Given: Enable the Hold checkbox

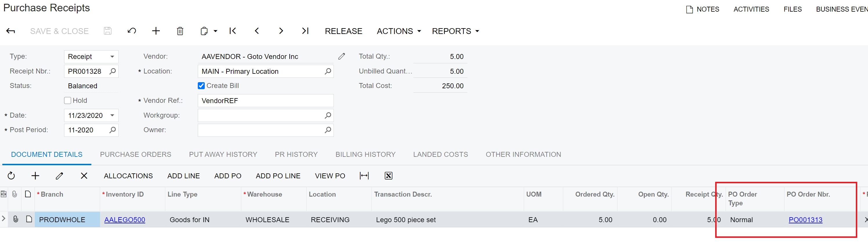Looking at the screenshot, I should [x=68, y=100].
